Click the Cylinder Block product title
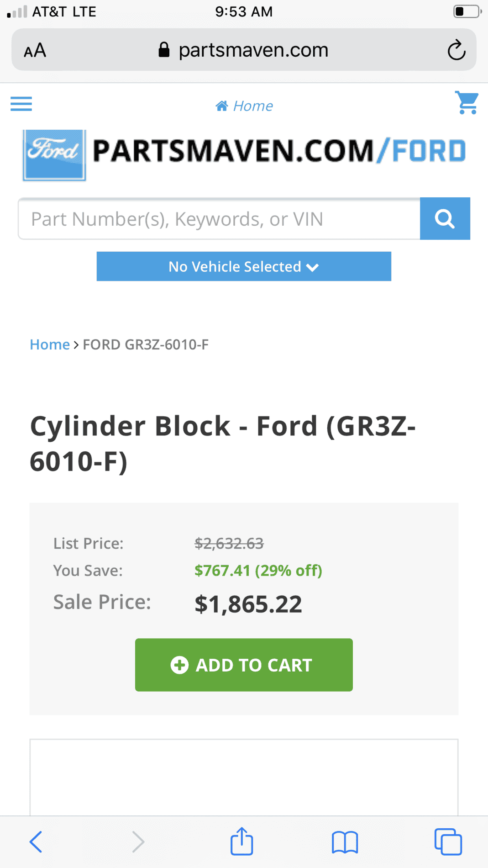 (x=223, y=444)
